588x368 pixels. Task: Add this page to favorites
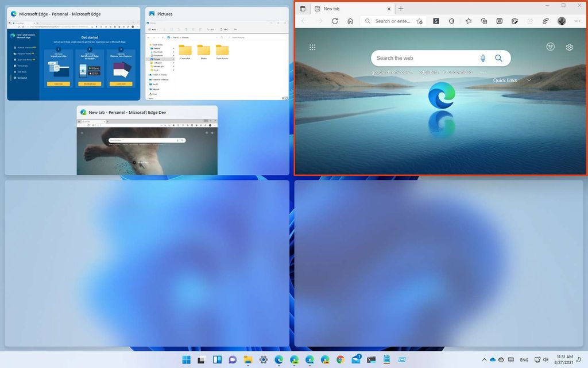(x=419, y=21)
